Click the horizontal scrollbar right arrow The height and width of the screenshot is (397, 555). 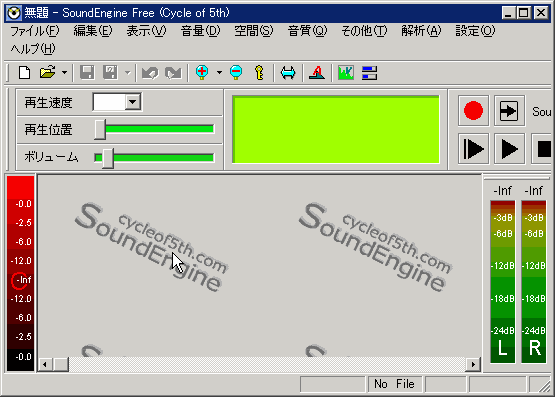point(473,364)
